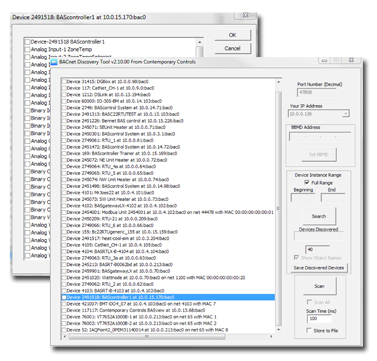Select Device 117117 Contemporary Controls BASview row
This screenshot has width=377, height=361.
tap(136, 310)
